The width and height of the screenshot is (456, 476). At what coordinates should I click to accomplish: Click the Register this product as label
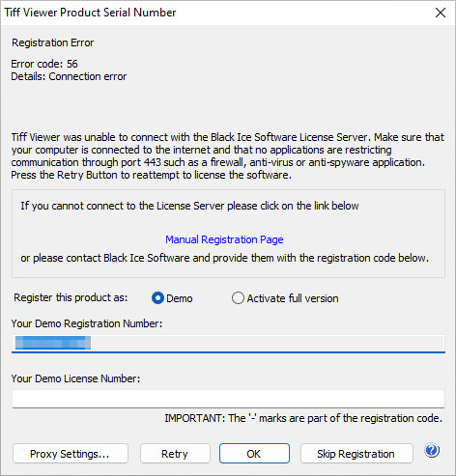[71, 297]
